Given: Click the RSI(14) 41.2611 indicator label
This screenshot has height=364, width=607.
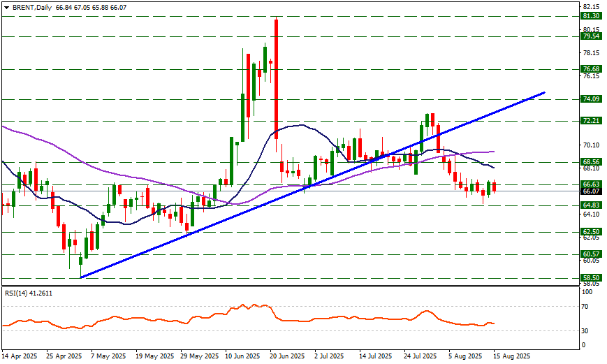Looking at the screenshot, I should click(x=29, y=293).
